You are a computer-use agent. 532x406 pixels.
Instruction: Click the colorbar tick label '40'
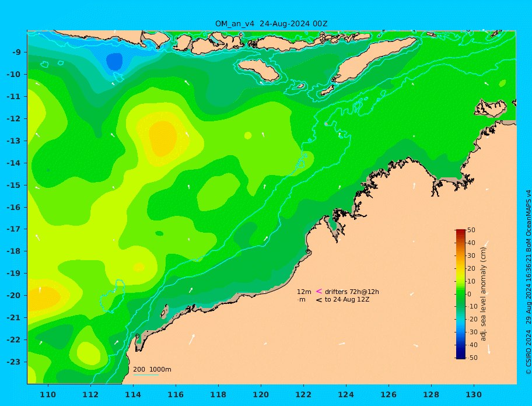click(x=471, y=243)
